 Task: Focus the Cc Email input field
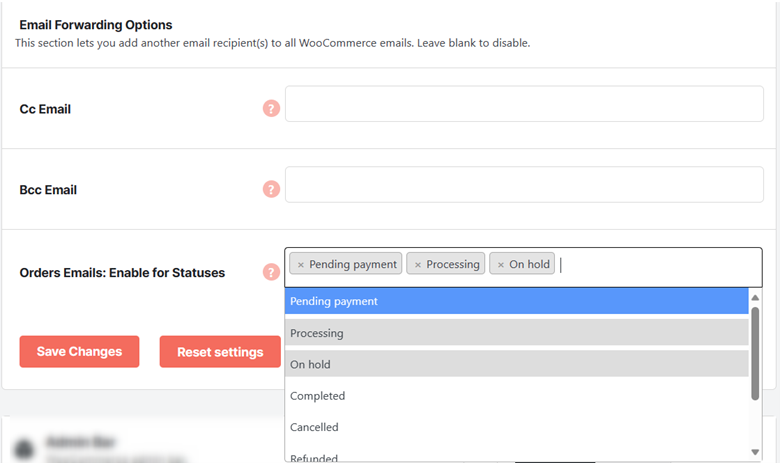click(x=524, y=103)
